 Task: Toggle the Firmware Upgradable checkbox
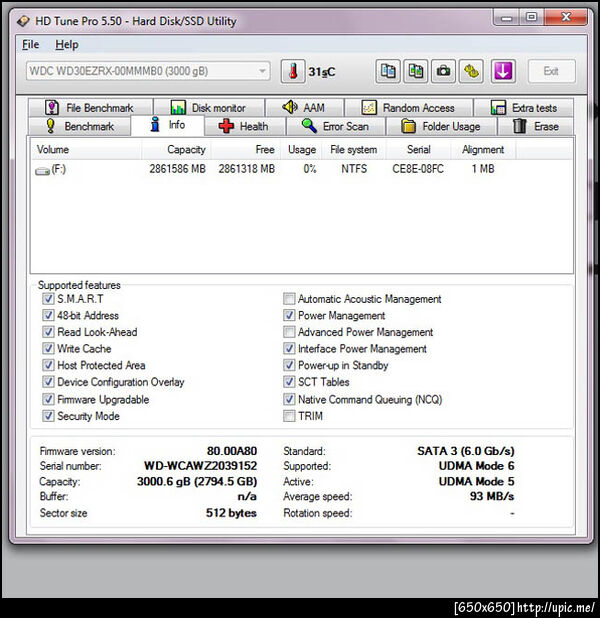48,399
